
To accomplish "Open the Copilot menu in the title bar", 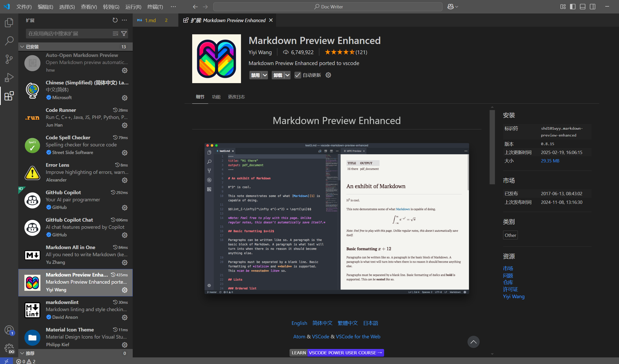I will tap(452, 7).
